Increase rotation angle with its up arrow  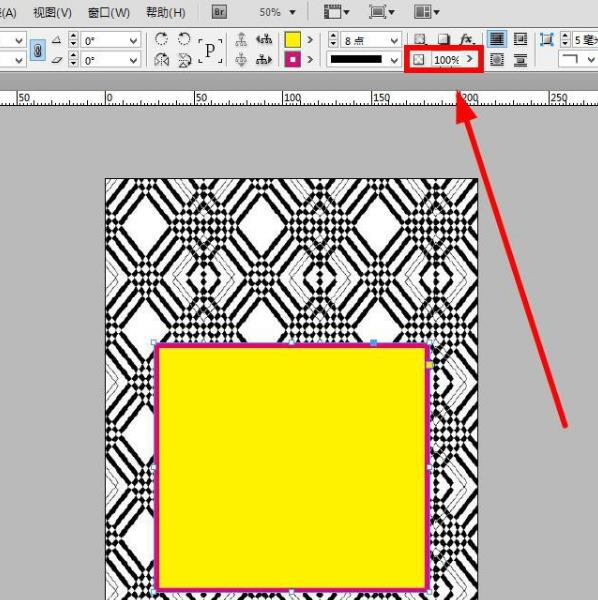pos(73,36)
